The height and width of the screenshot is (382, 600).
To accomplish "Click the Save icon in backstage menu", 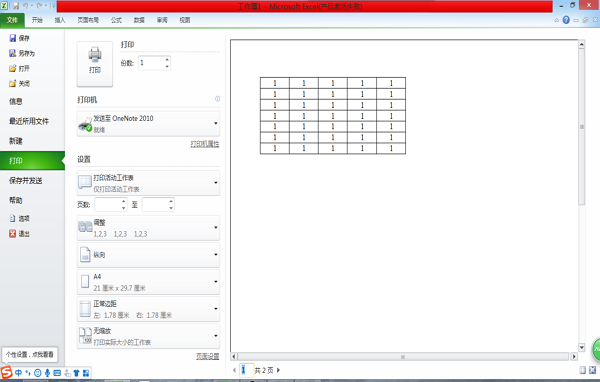I will tap(13, 38).
